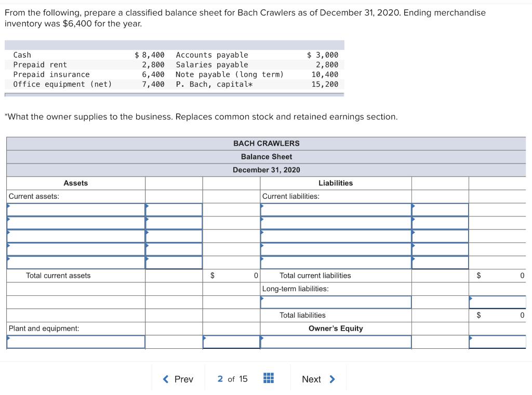Click the Owner's Equity amount field
532x395 pixels.
tap(497, 342)
